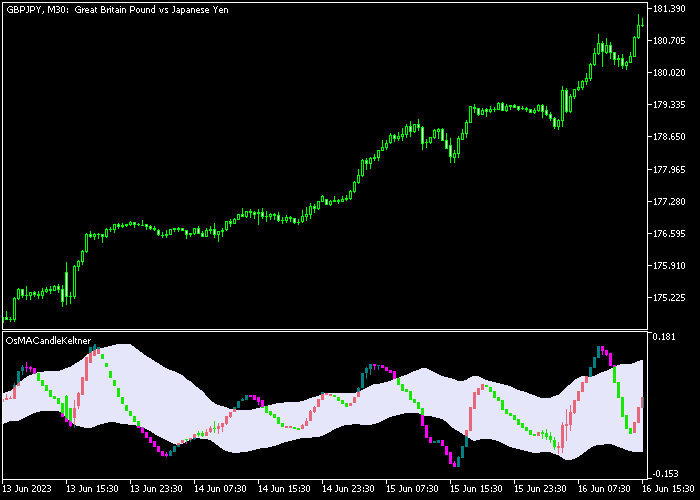Click price level 175.910
The image size is (700, 500).
coord(669,266)
